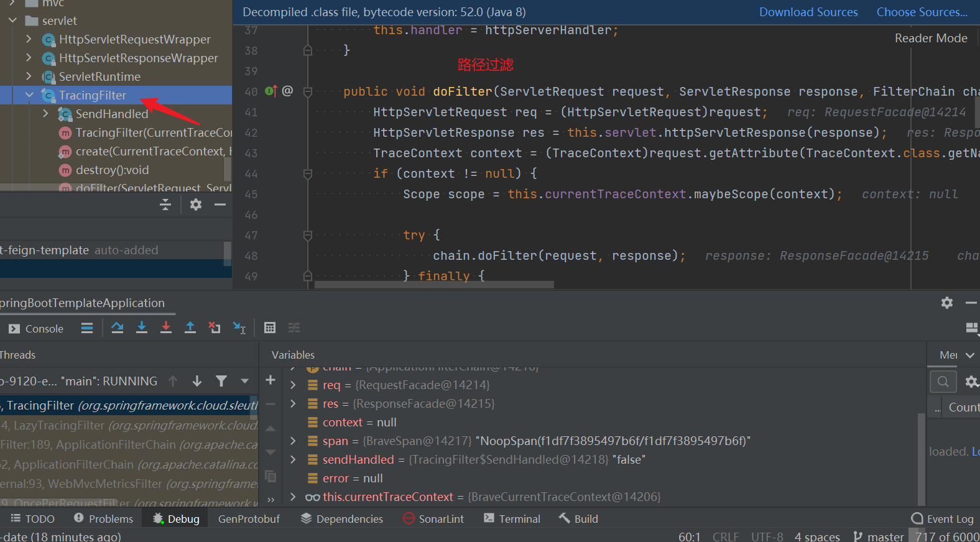Viewport: 980px width, 542px height.
Task: Expand ServletRuntime node
Action: (x=29, y=76)
